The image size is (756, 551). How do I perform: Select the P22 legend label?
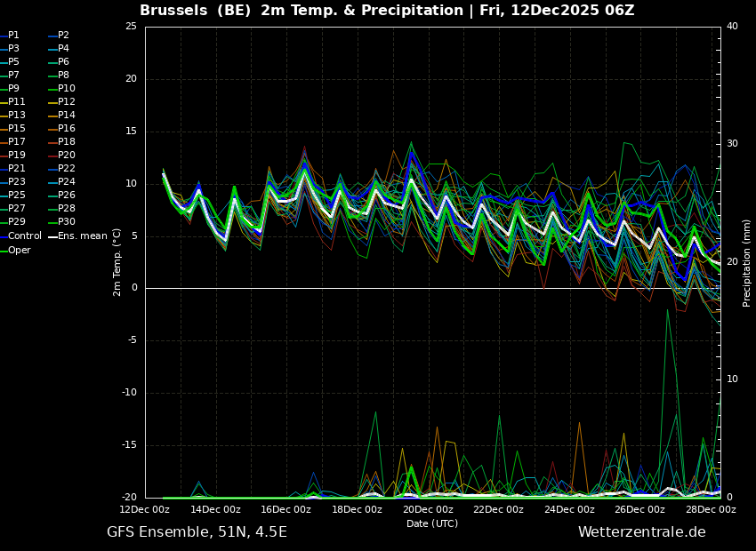coord(67,169)
